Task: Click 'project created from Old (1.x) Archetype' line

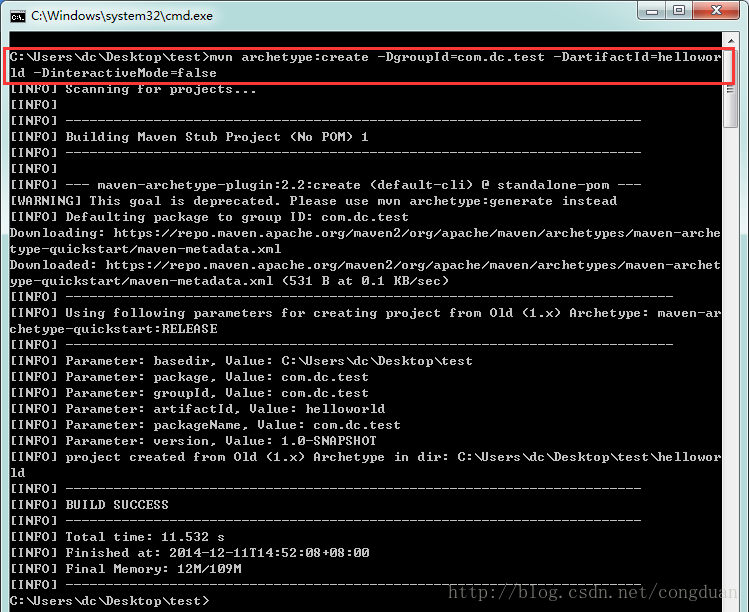Action: [365, 457]
